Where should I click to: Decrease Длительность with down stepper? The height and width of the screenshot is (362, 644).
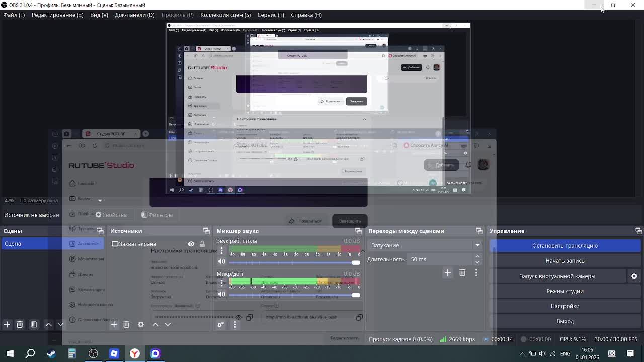(x=477, y=262)
